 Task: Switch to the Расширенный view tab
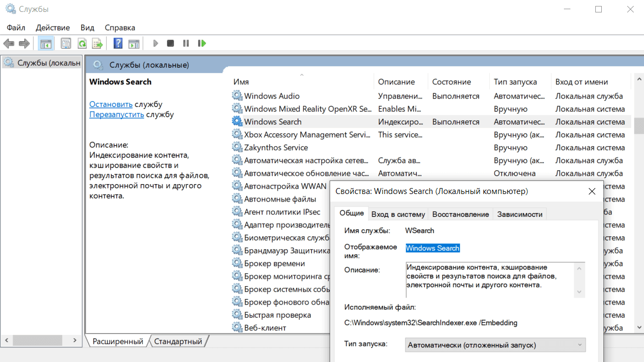tap(117, 341)
